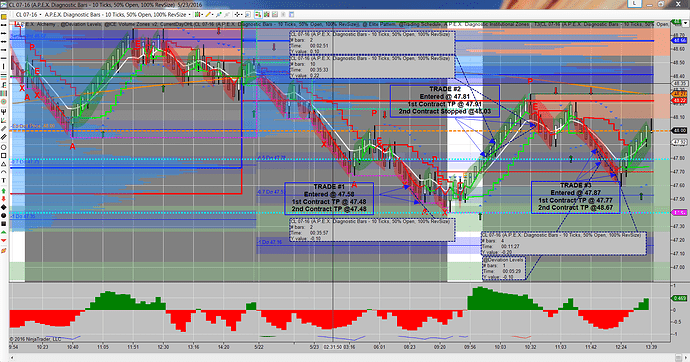This screenshot has height=362, width=690.
Task: Select the green arrow up marker tool
Action: tap(4, 190)
